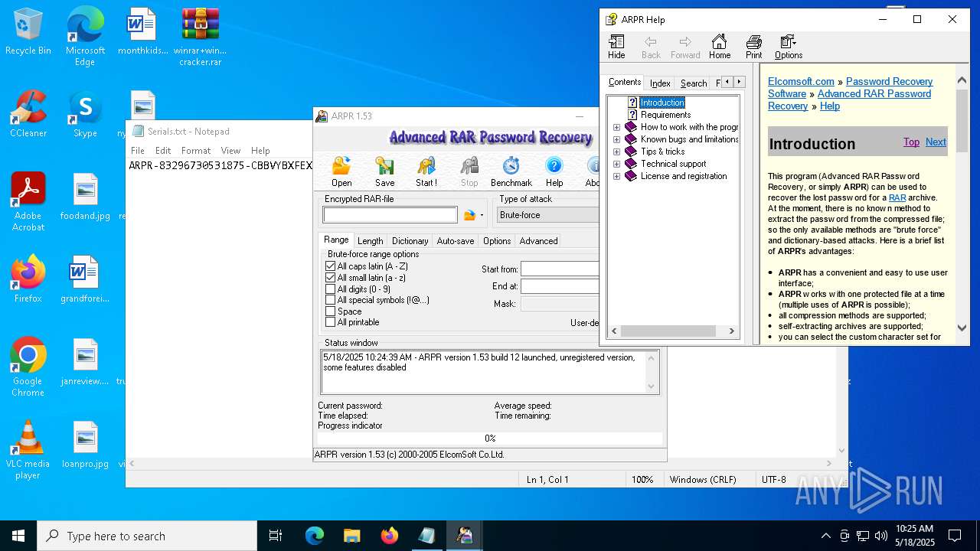Expand Known bugs and limitations topic
This screenshot has height=551, width=980.
[616, 139]
